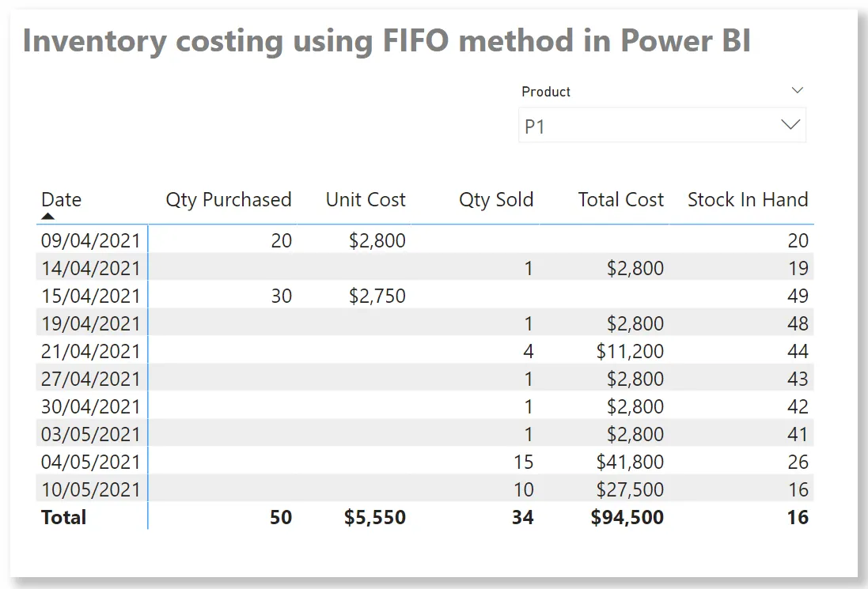Click total Unit Cost $5,550
Image resolution: width=868 pixels, height=589 pixels.
coord(375,517)
